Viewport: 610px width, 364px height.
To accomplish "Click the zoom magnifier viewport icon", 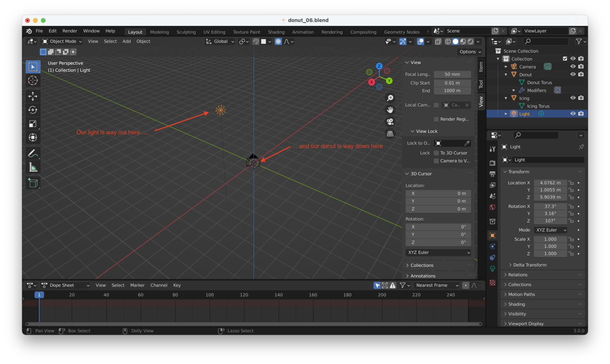I will (x=390, y=98).
